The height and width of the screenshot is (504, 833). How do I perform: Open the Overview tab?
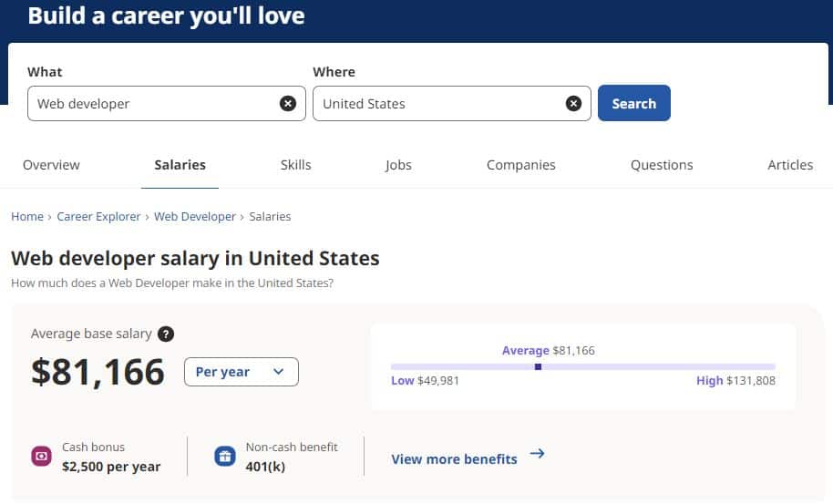[x=51, y=165]
